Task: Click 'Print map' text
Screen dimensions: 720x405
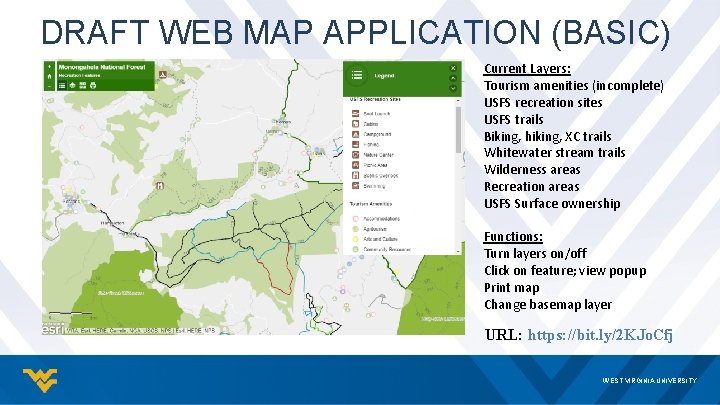Action: point(512,288)
